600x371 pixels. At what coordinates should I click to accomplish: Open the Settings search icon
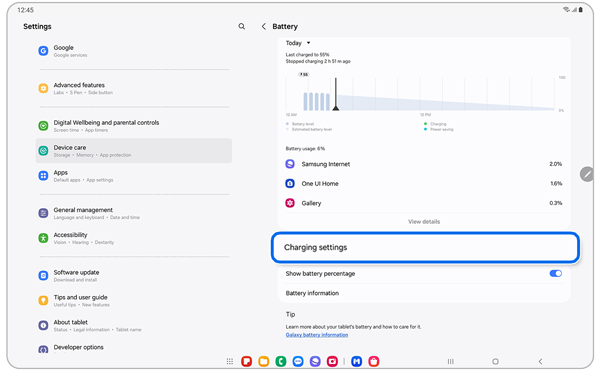tap(241, 26)
